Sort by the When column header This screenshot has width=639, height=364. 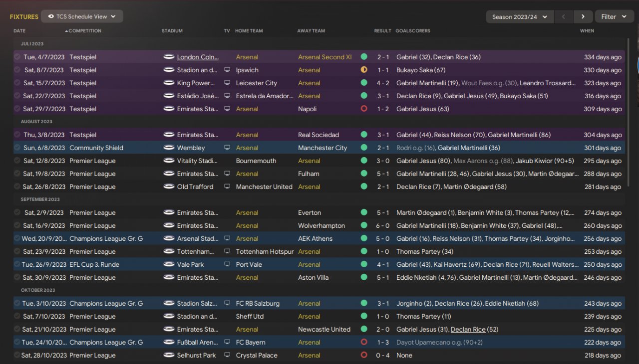pos(587,31)
